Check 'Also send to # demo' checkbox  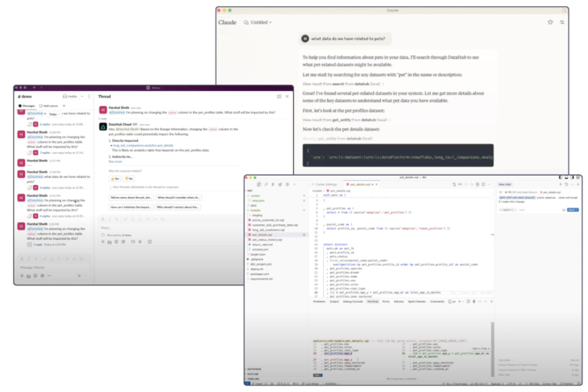coord(101,234)
